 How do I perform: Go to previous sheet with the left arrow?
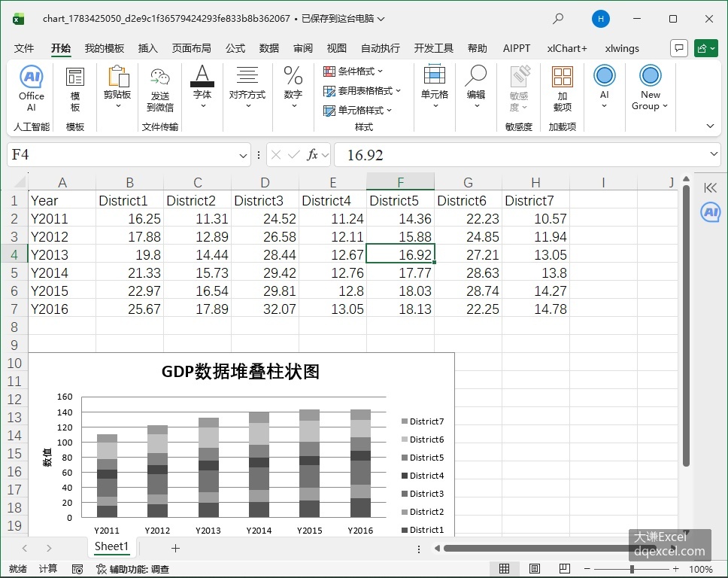point(25,548)
